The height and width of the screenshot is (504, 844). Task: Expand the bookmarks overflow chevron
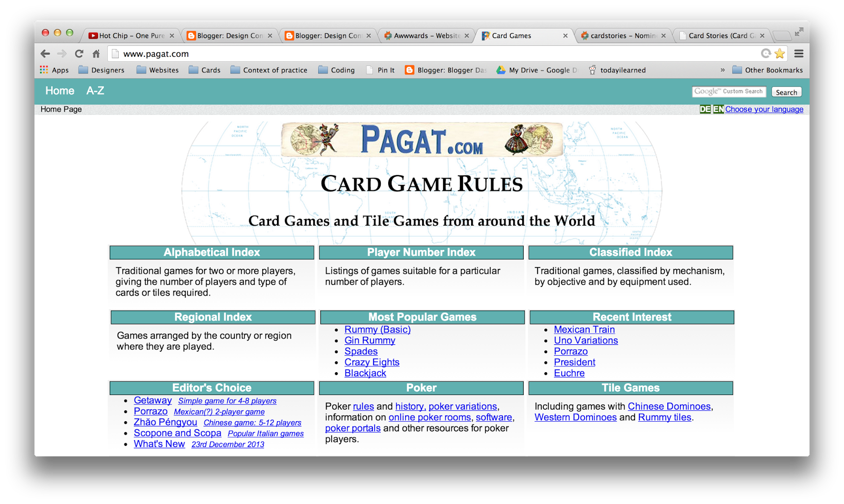(x=722, y=70)
